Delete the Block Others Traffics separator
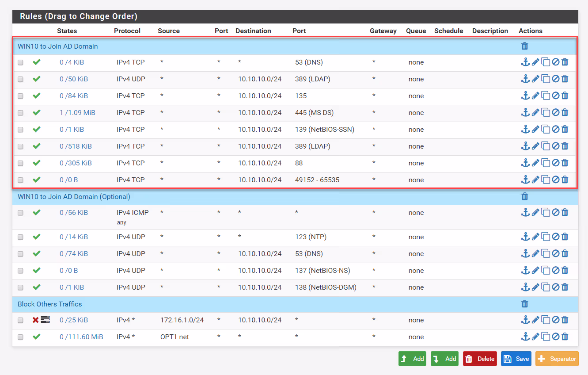This screenshot has height=375, width=588. coord(524,304)
